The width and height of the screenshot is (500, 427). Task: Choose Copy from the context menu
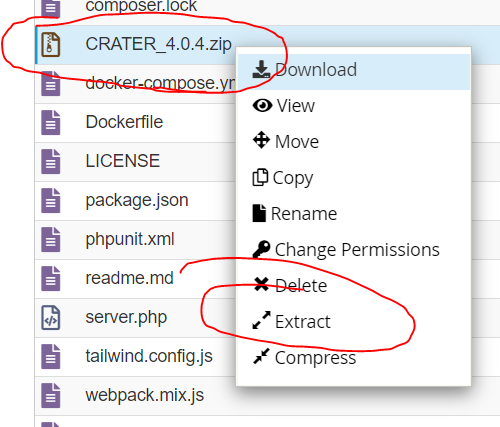point(353,177)
